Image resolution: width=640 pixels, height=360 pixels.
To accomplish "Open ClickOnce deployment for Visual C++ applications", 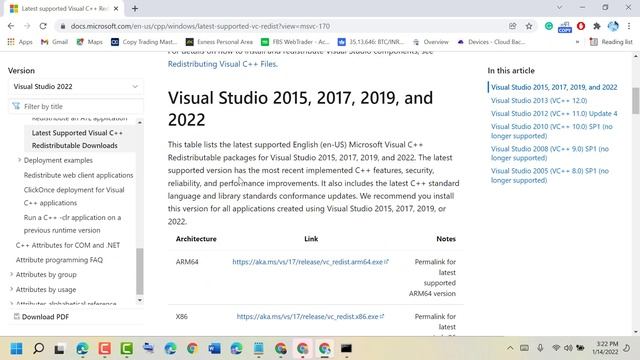I will (74, 196).
